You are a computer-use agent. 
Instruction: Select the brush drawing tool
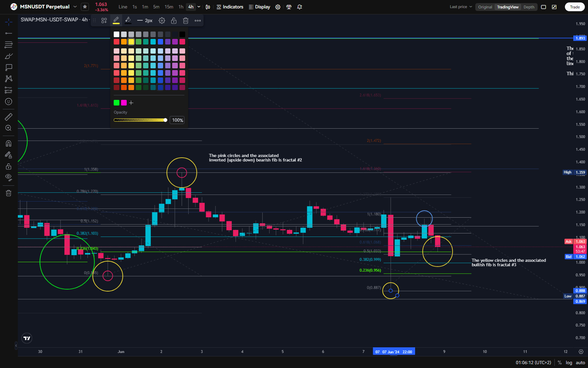click(9, 56)
